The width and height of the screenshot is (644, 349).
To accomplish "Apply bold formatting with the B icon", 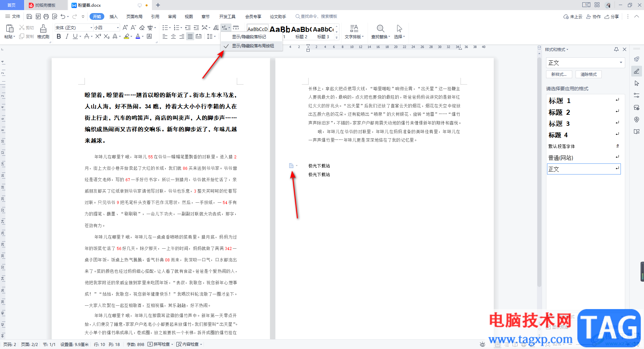I will 59,37.
